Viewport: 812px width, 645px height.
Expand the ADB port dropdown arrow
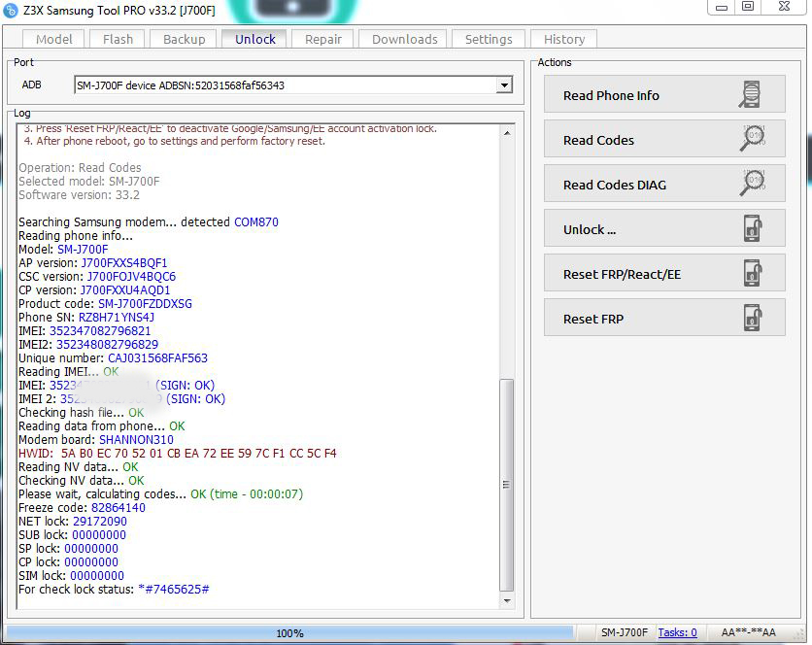point(504,85)
